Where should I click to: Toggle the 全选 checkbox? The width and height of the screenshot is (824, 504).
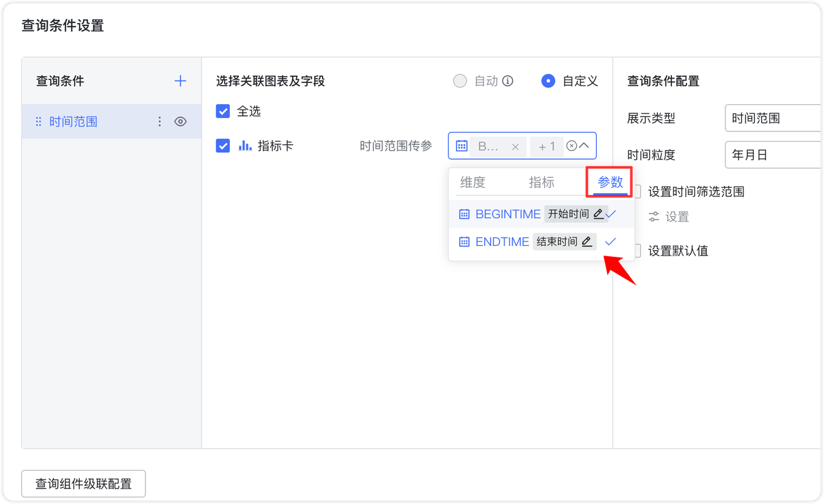click(223, 111)
